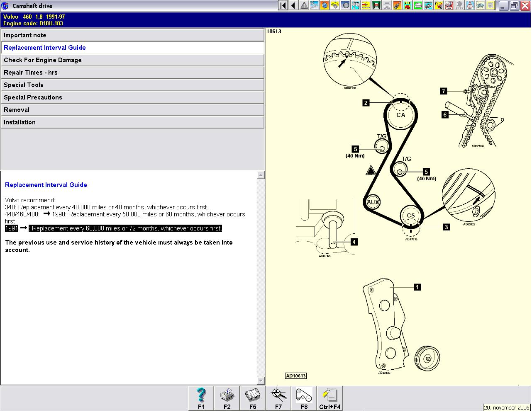Jump to first page with the bar-arrow button

pos(283,5)
